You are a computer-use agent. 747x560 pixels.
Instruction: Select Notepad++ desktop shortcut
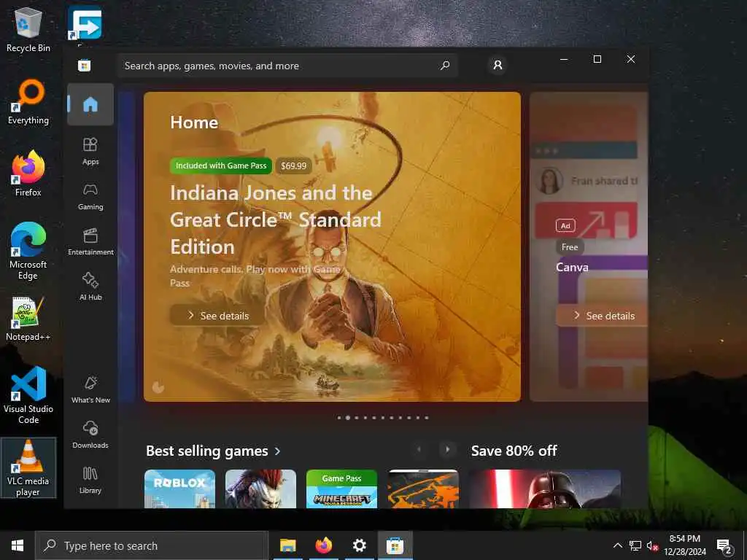coord(28,319)
